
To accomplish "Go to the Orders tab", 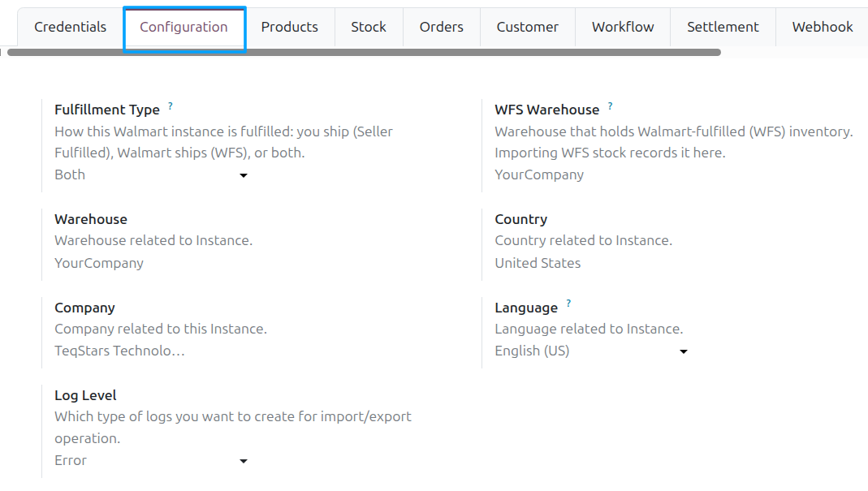I will click(441, 27).
